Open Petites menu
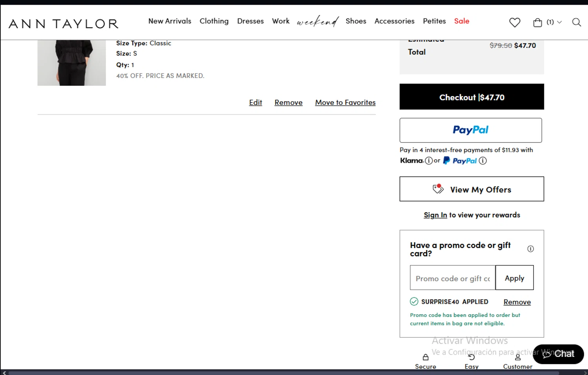588x375 pixels. click(434, 21)
